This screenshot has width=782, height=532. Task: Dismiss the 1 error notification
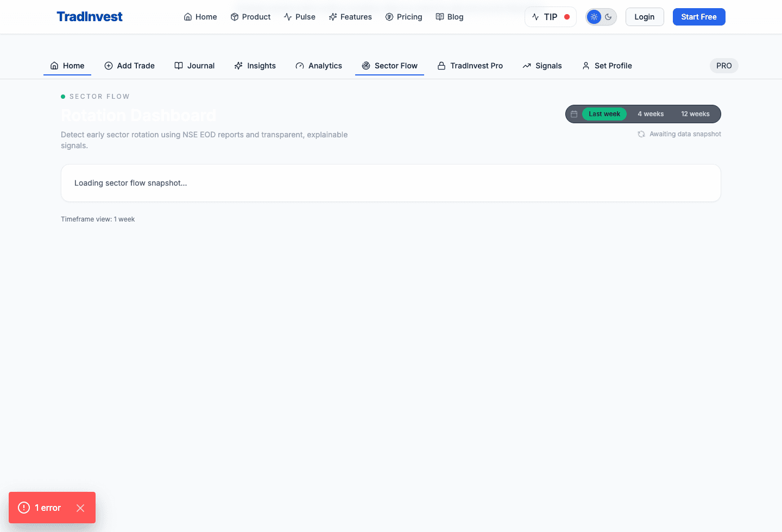pos(80,508)
